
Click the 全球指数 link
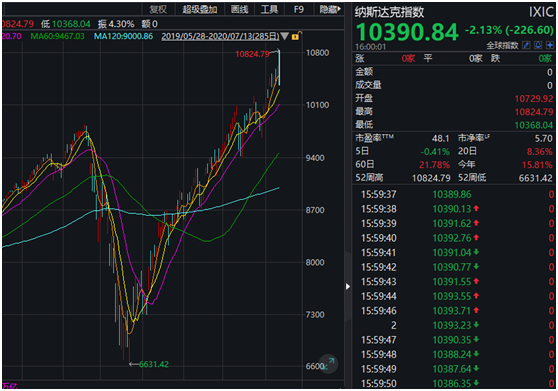point(502,46)
